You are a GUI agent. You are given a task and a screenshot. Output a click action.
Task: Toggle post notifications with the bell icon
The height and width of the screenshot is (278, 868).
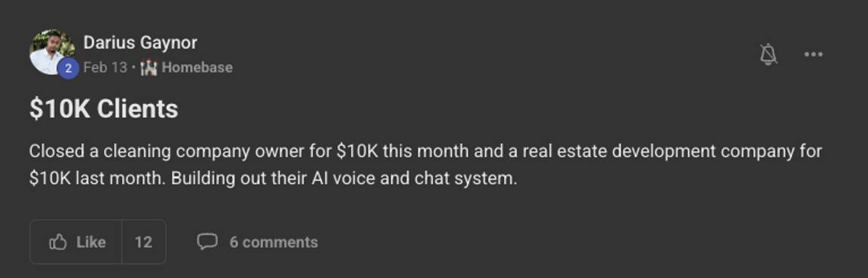769,54
